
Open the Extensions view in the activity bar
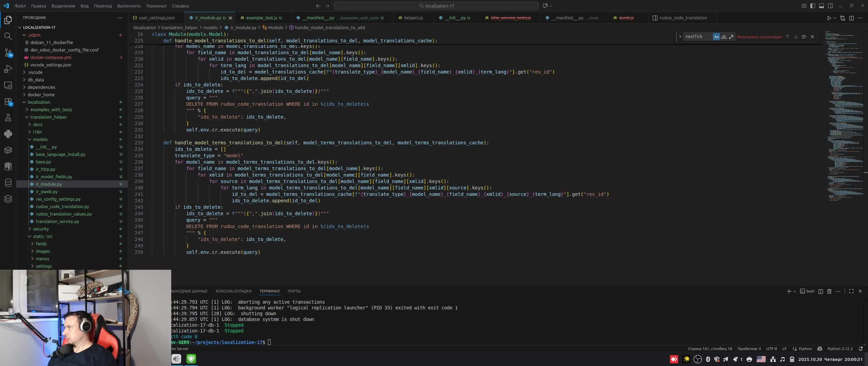click(8, 101)
